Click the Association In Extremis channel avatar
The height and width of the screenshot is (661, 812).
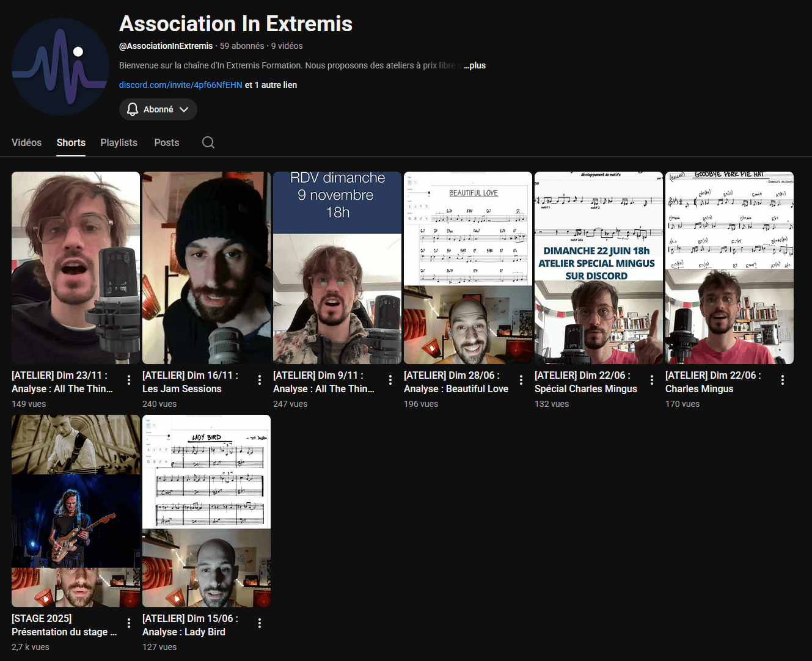coord(59,66)
